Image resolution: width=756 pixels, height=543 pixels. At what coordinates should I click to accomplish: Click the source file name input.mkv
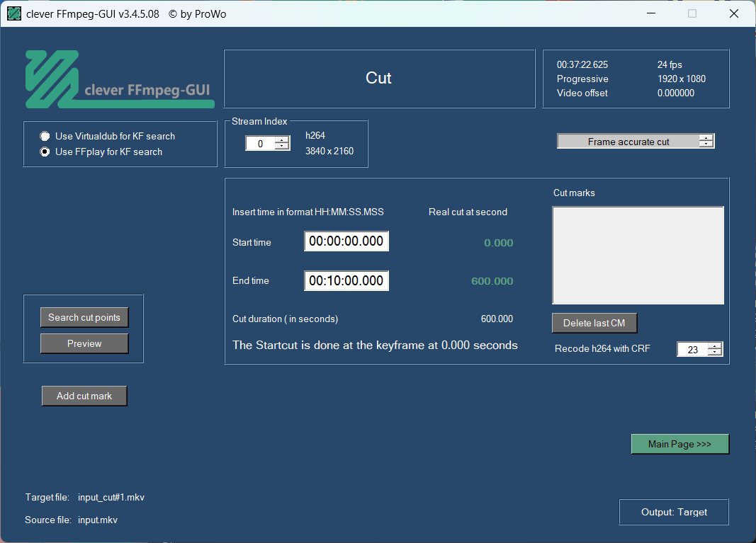point(98,520)
